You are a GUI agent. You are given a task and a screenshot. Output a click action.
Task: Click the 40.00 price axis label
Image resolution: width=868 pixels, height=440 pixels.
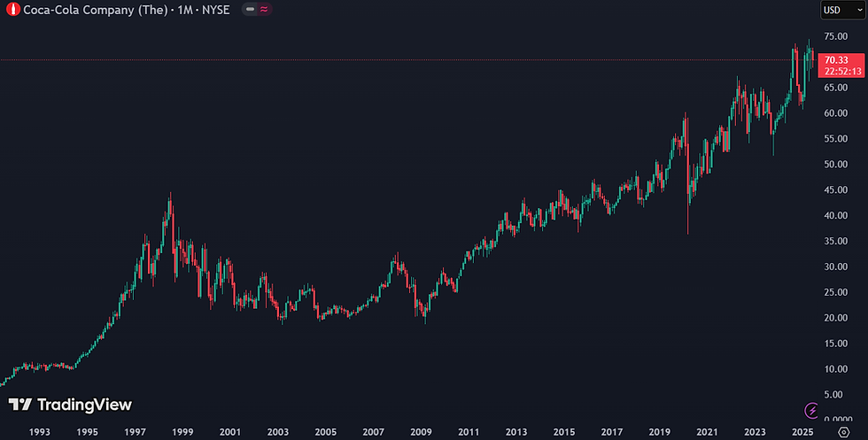[836, 215]
